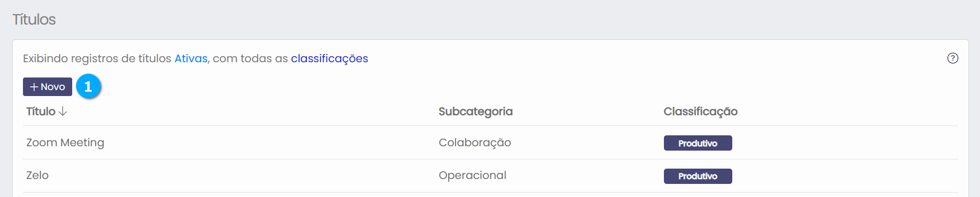Click the Exibindo registros de títulos filter text
Viewport: 980px width, 197px height.
97,58
